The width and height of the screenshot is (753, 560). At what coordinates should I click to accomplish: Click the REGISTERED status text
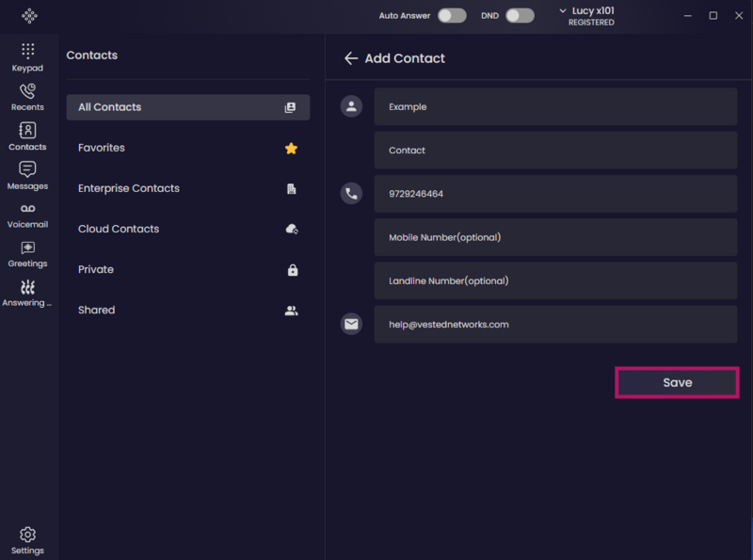(x=591, y=23)
